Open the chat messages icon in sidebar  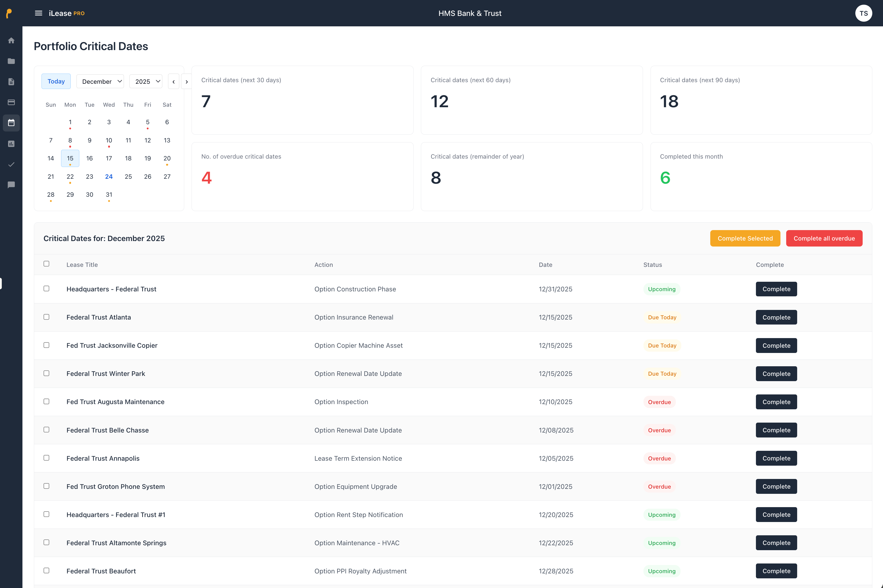[x=11, y=184]
